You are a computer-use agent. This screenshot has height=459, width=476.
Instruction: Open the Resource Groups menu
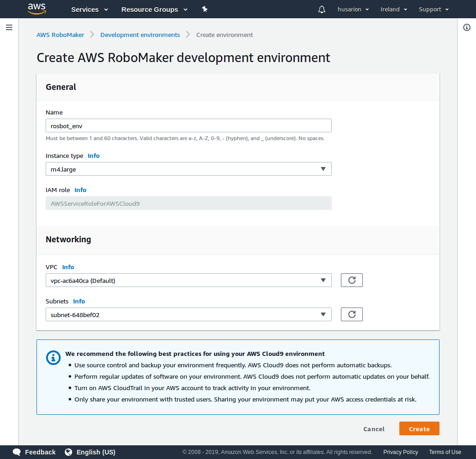(x=155, y=10)
